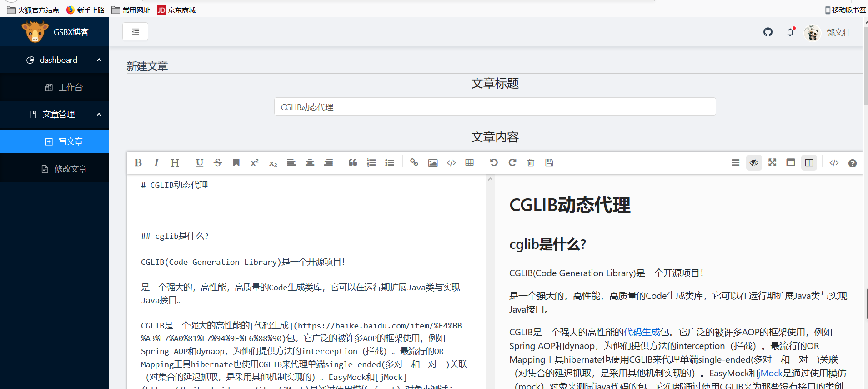Viewport: 868px width, 389px height.
Task: Click the user avatar picture
Action: pyautogui.click(x=812, y=32)
